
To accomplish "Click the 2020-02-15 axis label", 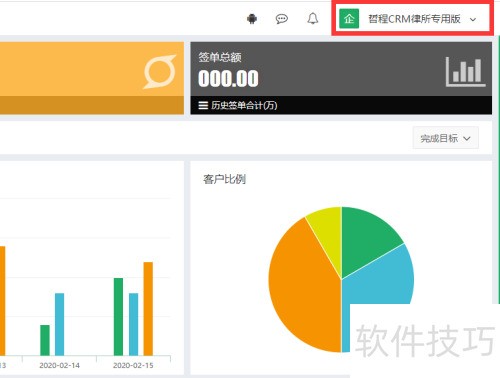I will pos(133,366).
